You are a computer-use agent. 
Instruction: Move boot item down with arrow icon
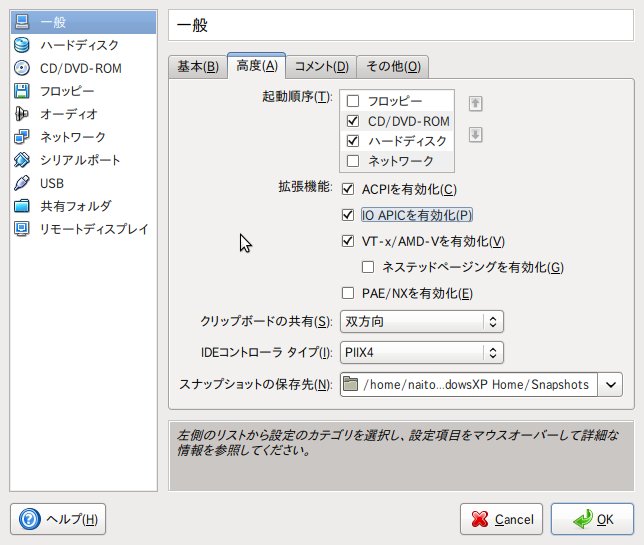476,135
